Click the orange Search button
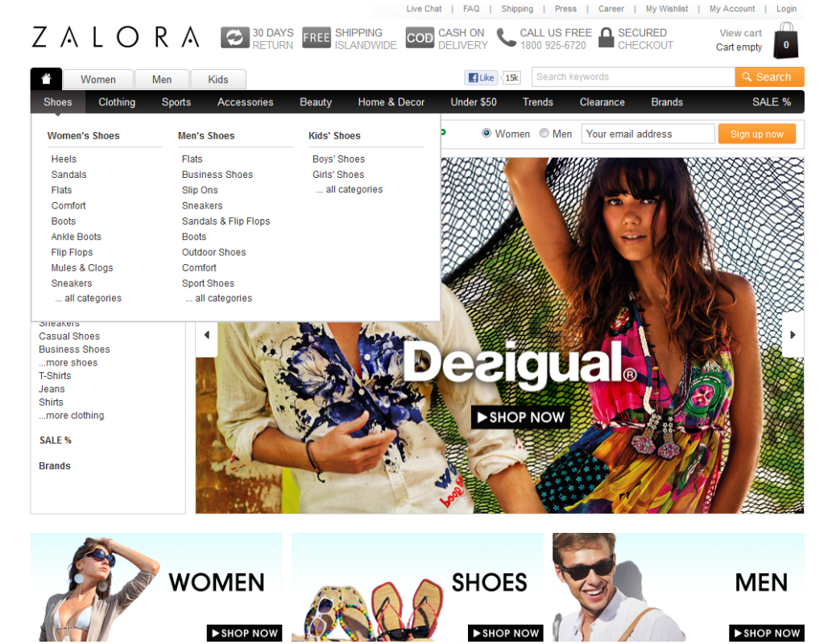The image size is (824, 644). pos(769,76)
